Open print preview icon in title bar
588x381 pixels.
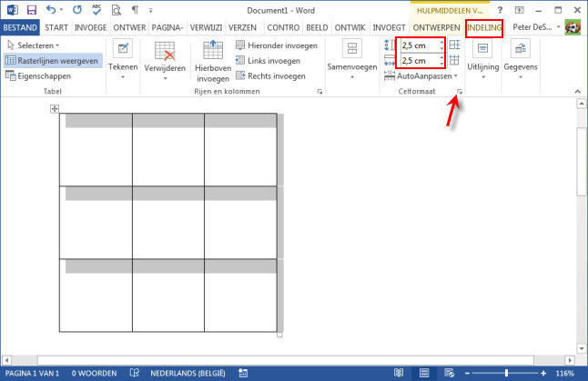(117, 10)
